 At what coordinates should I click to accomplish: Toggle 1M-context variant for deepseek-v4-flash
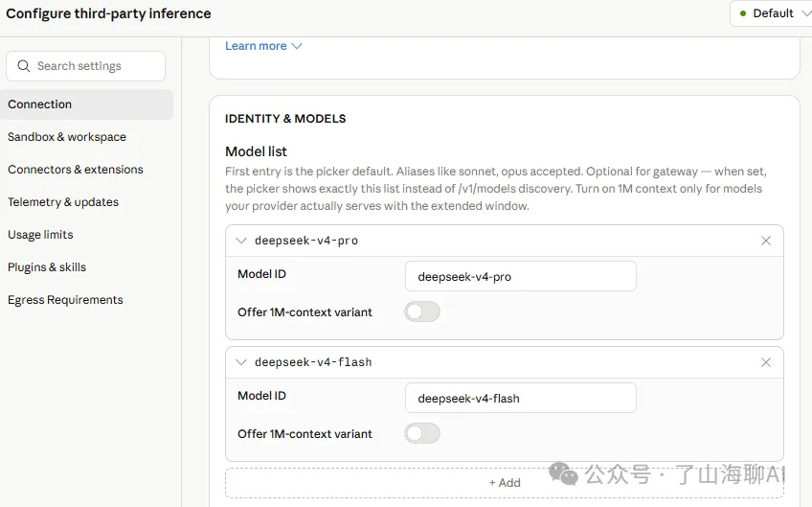tap(422, 433)
